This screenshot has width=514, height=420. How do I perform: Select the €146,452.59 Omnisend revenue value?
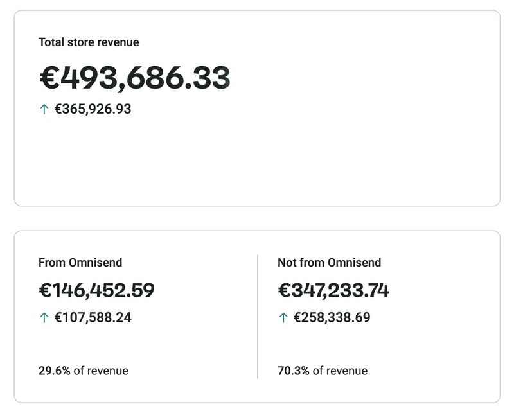96,290
